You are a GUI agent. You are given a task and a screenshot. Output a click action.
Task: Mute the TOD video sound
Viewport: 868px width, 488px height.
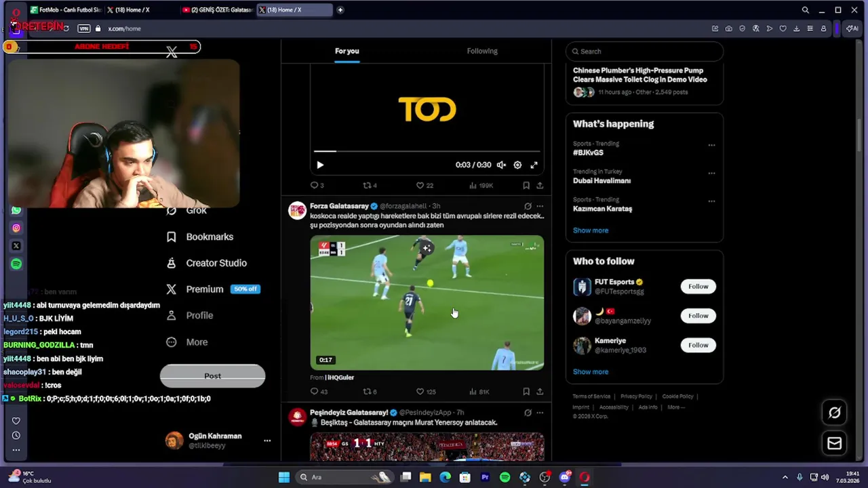[x=501, y=165]
